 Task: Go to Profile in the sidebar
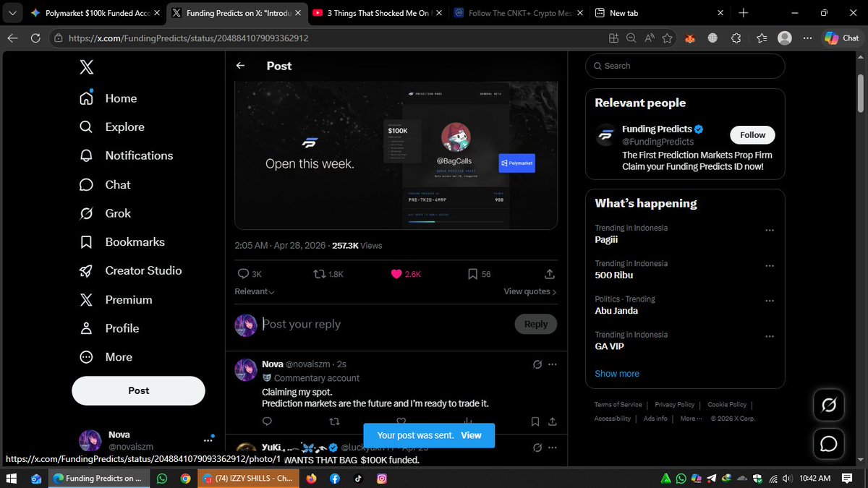109,328
